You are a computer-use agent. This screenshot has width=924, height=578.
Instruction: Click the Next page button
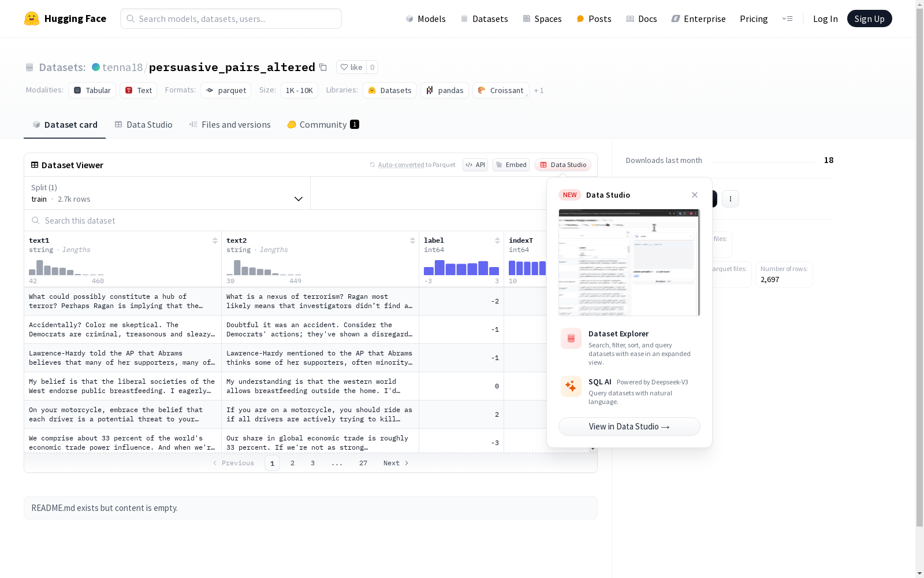pos(396,463)
